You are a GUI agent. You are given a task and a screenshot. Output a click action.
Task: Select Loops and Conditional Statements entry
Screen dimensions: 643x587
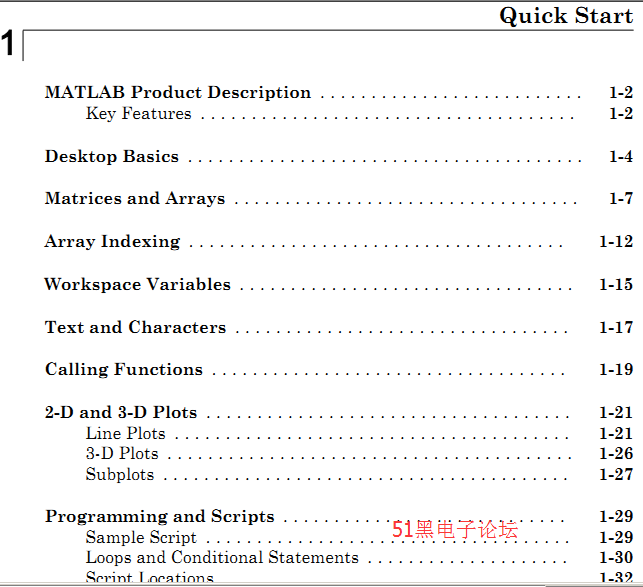[x=222, y=557]
